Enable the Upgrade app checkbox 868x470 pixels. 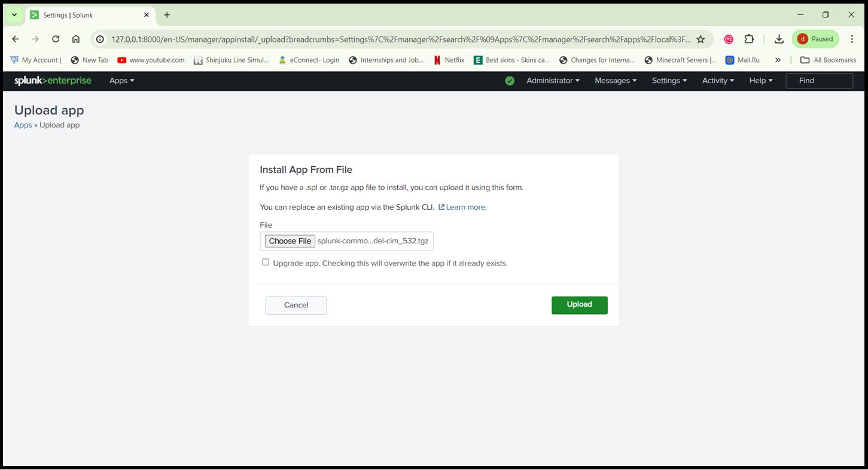(x=266, y=262)
